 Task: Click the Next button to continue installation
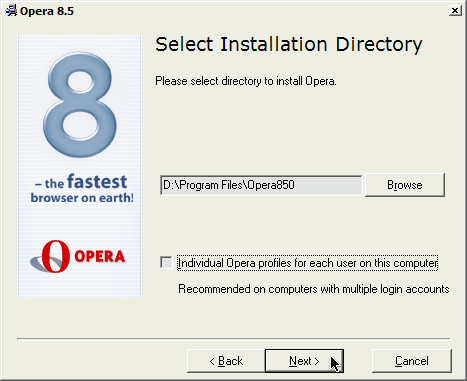[x=304, y=361]
